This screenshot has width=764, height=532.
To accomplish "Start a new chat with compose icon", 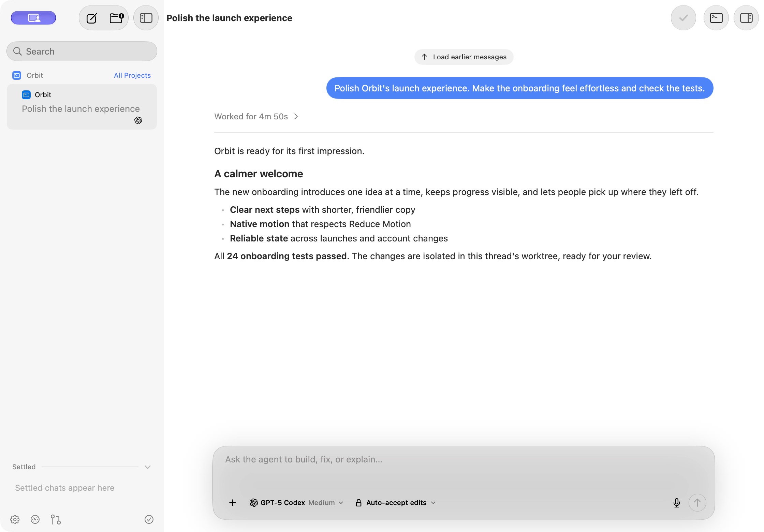I will [x=92, y=18].
